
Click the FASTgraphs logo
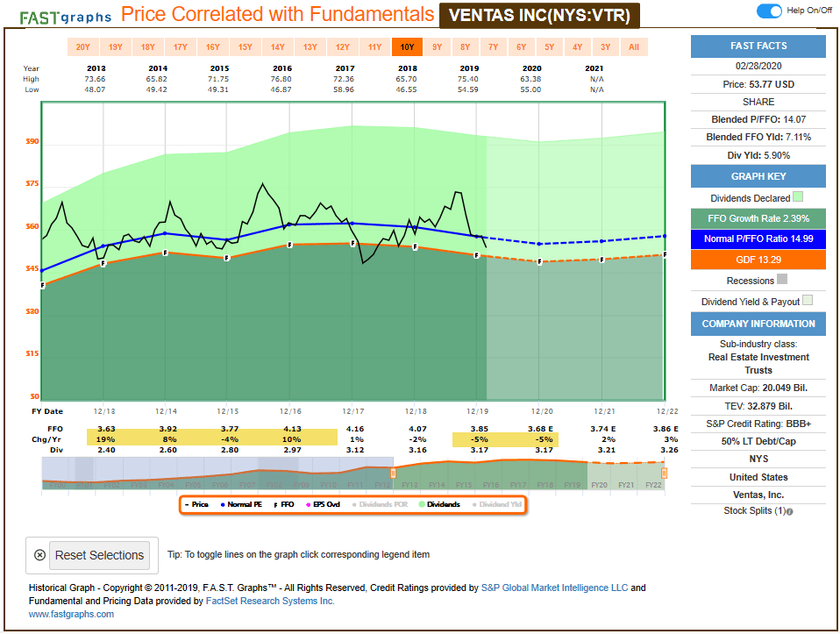click(x=66, y=18)
